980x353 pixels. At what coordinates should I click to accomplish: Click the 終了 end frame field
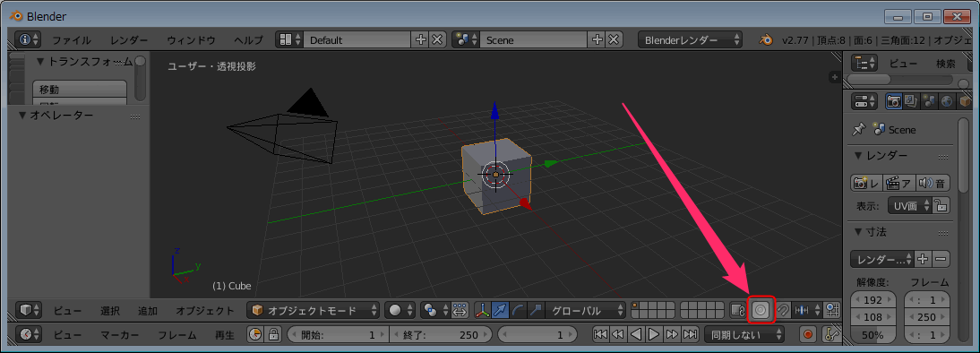click(442, 335)
